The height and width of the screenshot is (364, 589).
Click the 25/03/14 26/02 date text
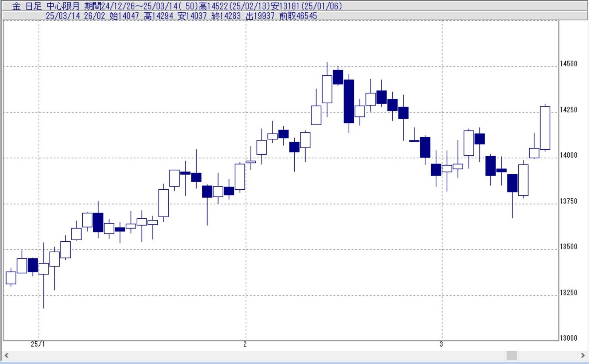click(75, 16)
